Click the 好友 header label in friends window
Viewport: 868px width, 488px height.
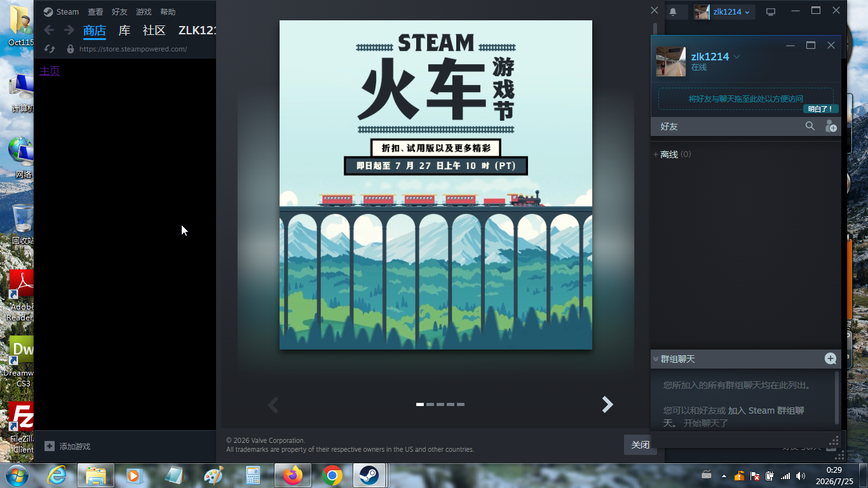669,126
